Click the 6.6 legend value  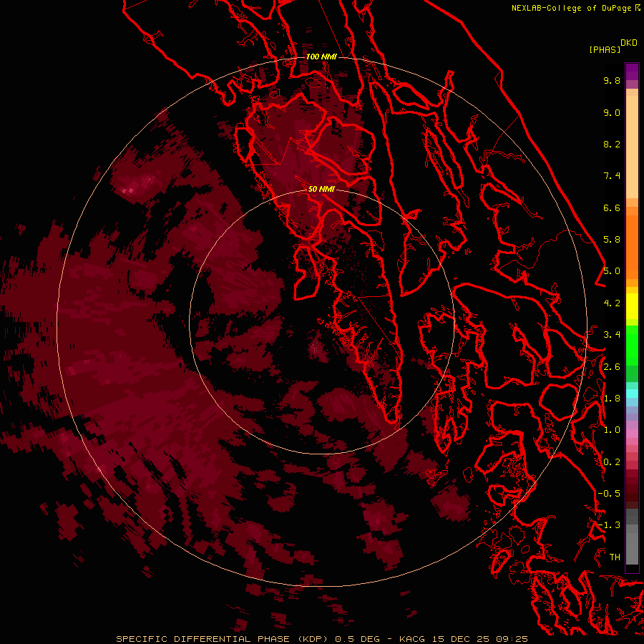coord(612,208)
